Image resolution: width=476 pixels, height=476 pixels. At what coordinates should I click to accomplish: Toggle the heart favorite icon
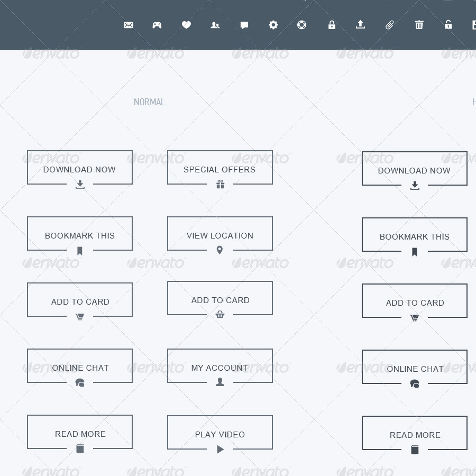tap(186, 25)
